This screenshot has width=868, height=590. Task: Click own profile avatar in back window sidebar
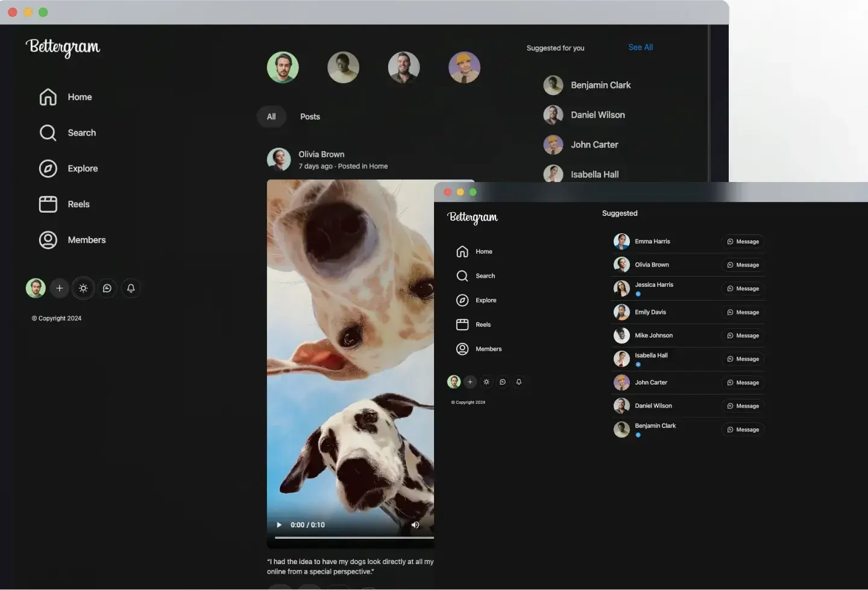point(36,288)
